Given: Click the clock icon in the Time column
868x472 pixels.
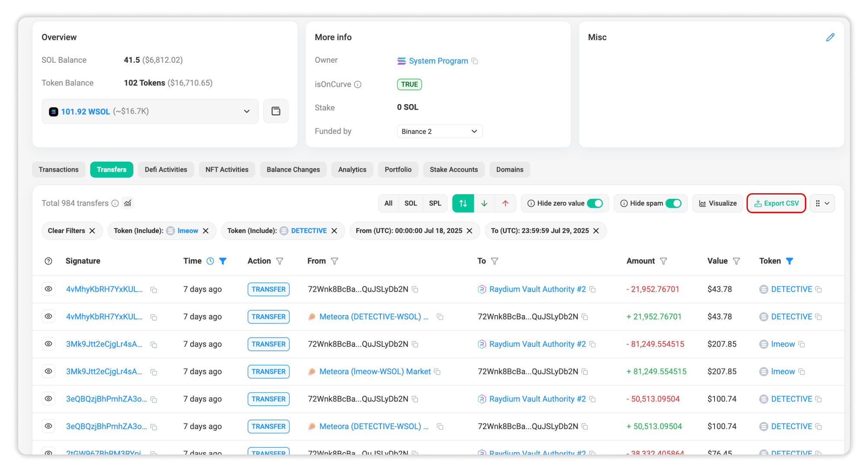Looking at the screenshot, I should tap(210, 261).
